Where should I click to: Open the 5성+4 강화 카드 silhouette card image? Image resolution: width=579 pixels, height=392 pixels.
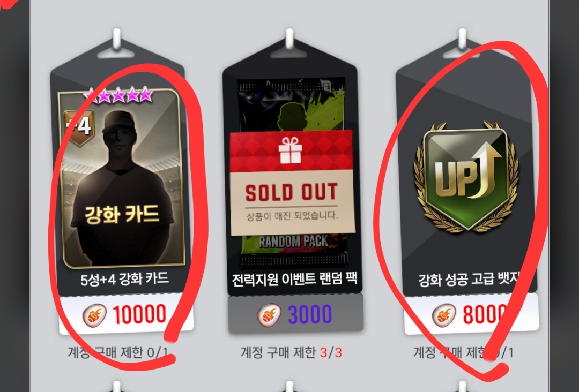[121, 179]
